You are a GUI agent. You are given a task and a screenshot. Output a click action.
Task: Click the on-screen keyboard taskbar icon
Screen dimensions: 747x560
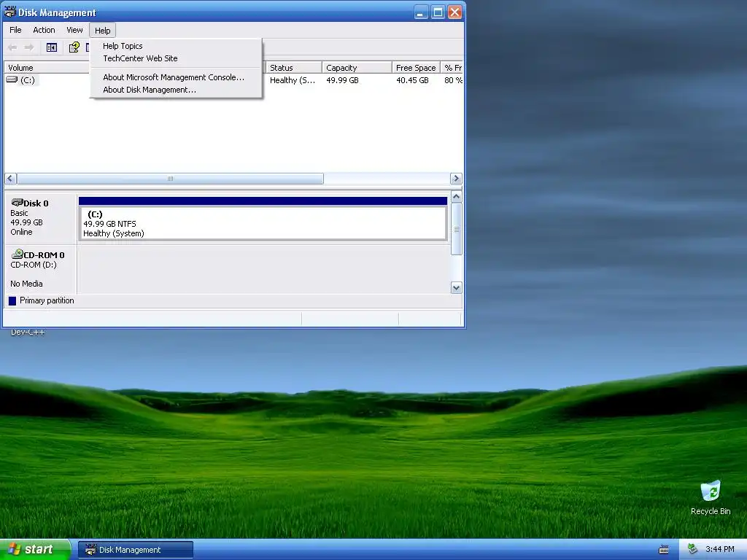[x=664, y=550]
